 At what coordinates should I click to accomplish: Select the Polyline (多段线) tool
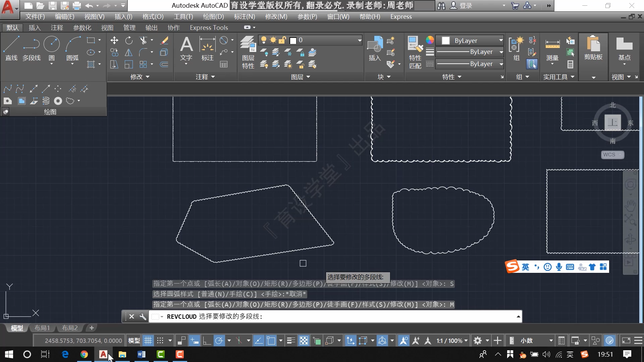point(32,49)
